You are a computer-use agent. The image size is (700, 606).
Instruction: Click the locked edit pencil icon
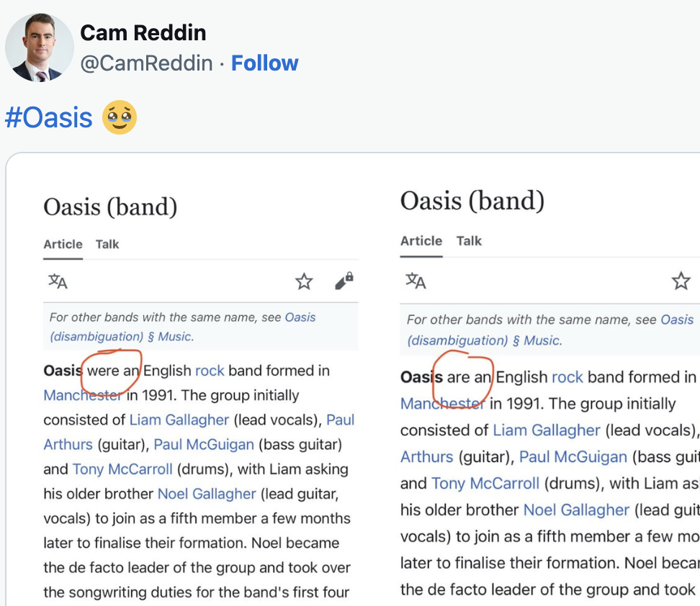344,281
